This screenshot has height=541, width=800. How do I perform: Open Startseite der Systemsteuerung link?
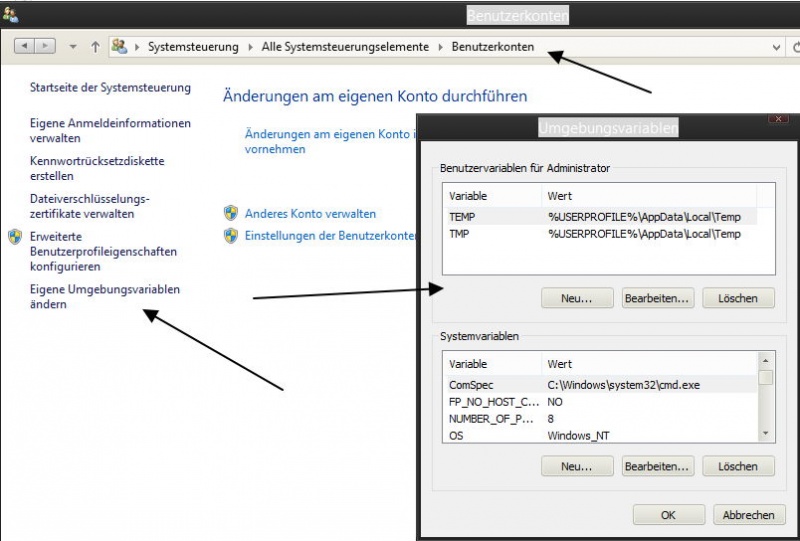coord(110,88)
